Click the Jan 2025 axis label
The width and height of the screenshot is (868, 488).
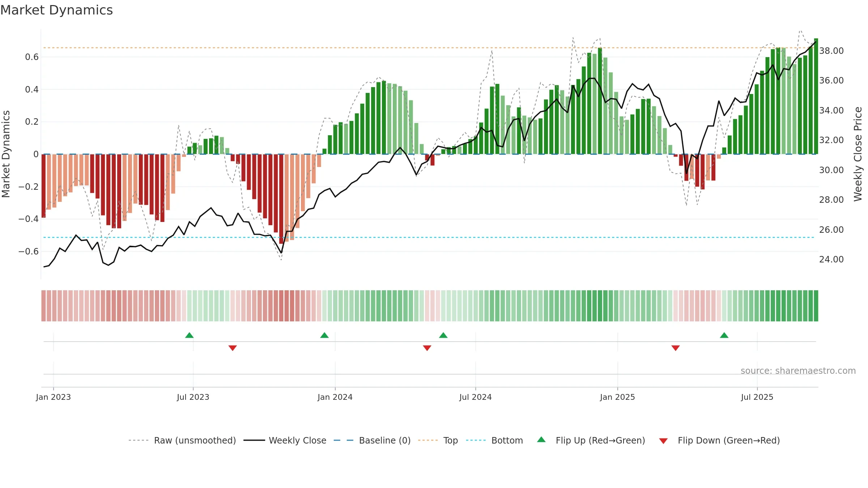pyautogui.click(x=618, y=397)
